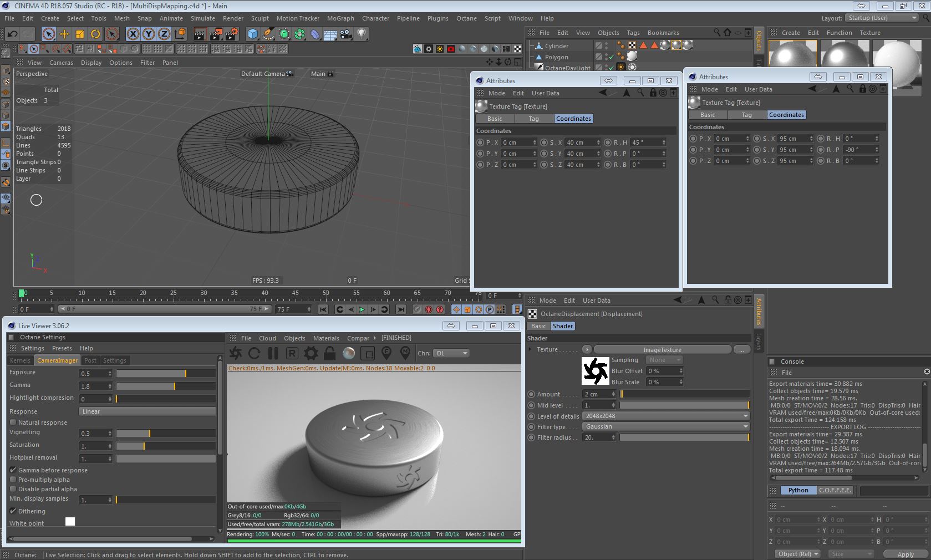Open the MoGraph menu
Screen dimensions: 931x560
click(x=340, y=18)
